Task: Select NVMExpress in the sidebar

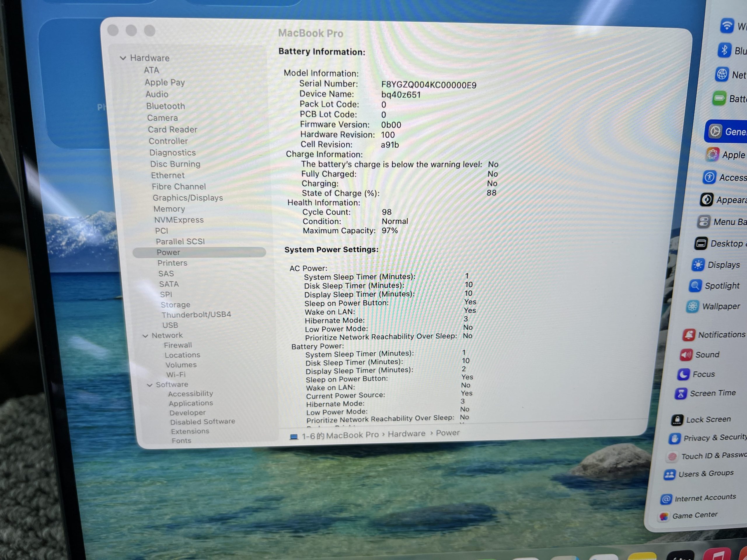Action: pyautogui.click(x=179, y=220)
